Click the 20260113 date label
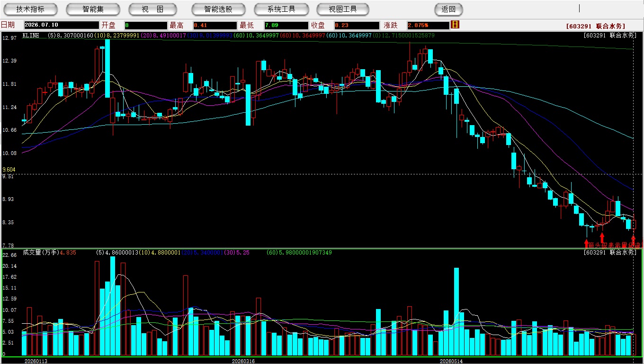 coord(36,361)
